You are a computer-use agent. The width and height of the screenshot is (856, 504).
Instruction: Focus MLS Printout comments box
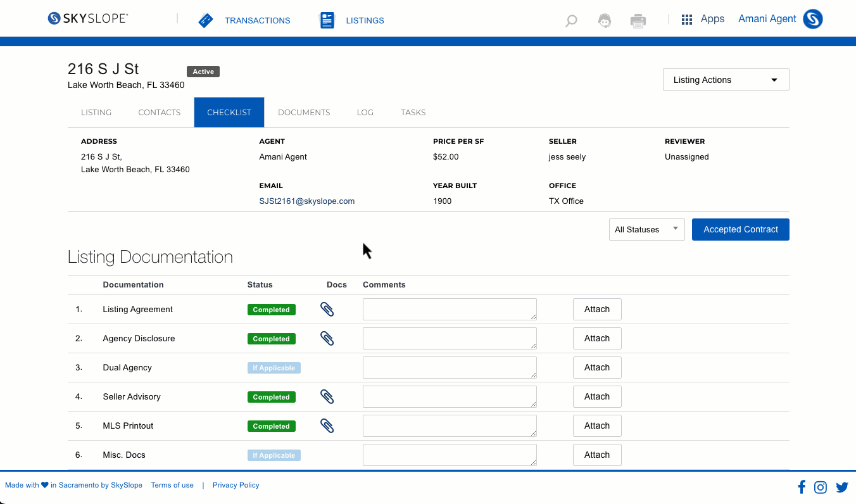pos(450,425)
